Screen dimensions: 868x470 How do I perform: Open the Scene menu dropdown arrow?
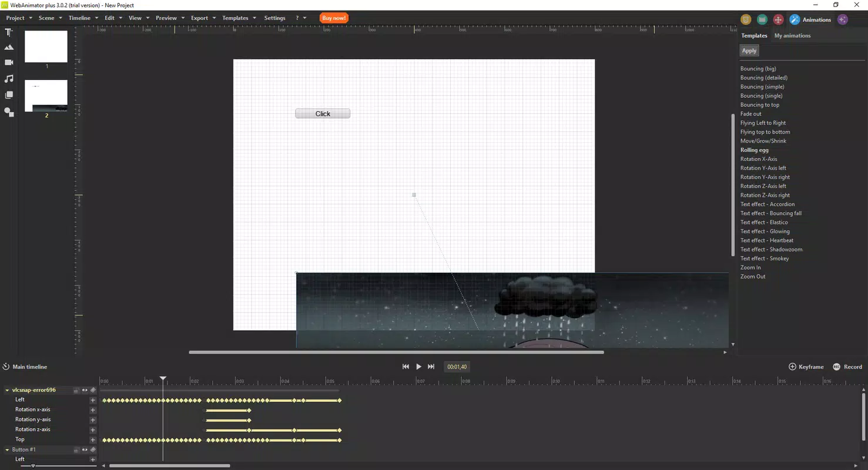pyautogui.click(x=60, y=18)
